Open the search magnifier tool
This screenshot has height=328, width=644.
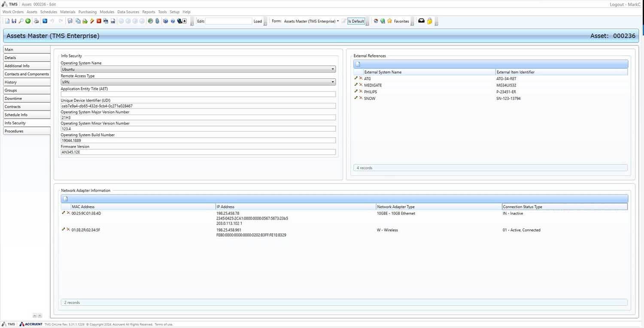(21, 21)
